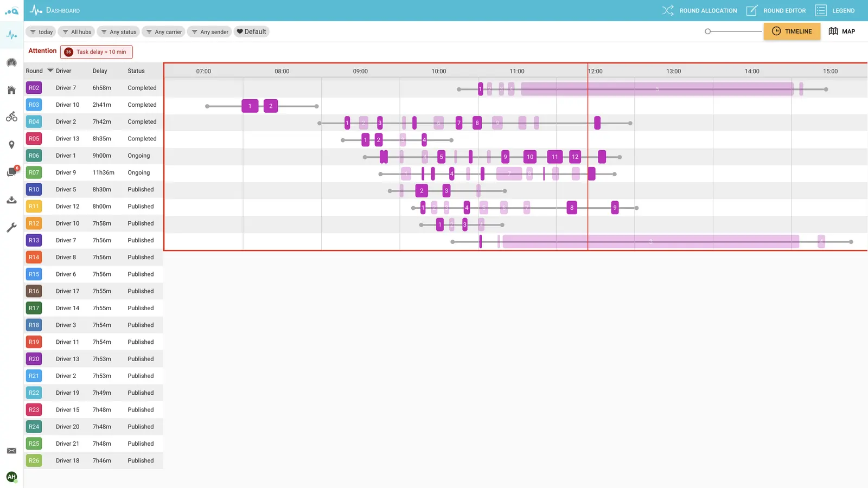Open the location pin icon in sidebar
868x488 pixels.
tap(11, 145)
